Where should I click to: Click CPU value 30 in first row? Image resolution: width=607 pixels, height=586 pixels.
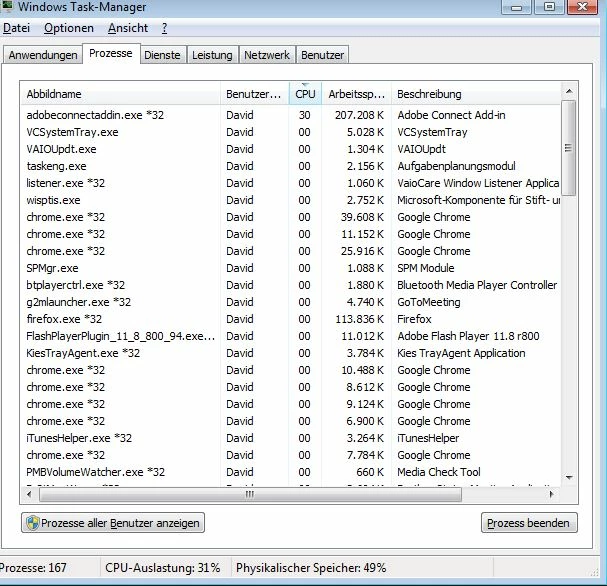click(304, 115)
